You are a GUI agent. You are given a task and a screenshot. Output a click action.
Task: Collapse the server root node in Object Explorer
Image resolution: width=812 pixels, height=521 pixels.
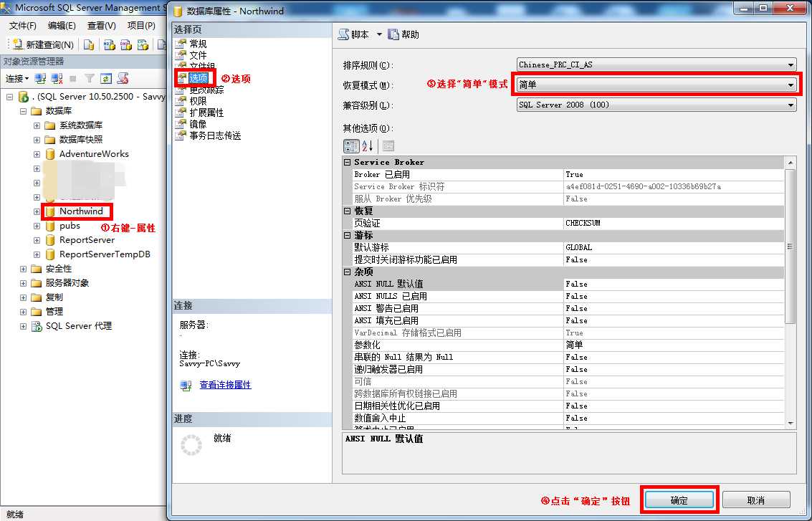pyautogui.click(x=10, y=97)
